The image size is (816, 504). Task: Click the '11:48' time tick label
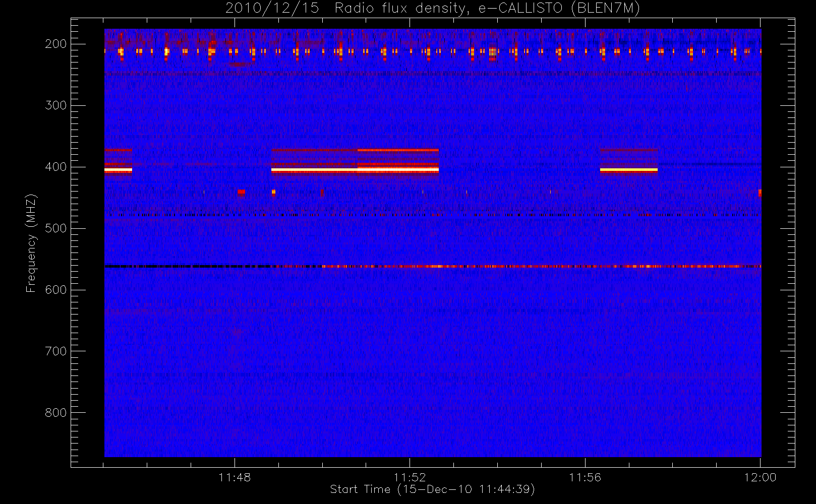tap(235, 477)
